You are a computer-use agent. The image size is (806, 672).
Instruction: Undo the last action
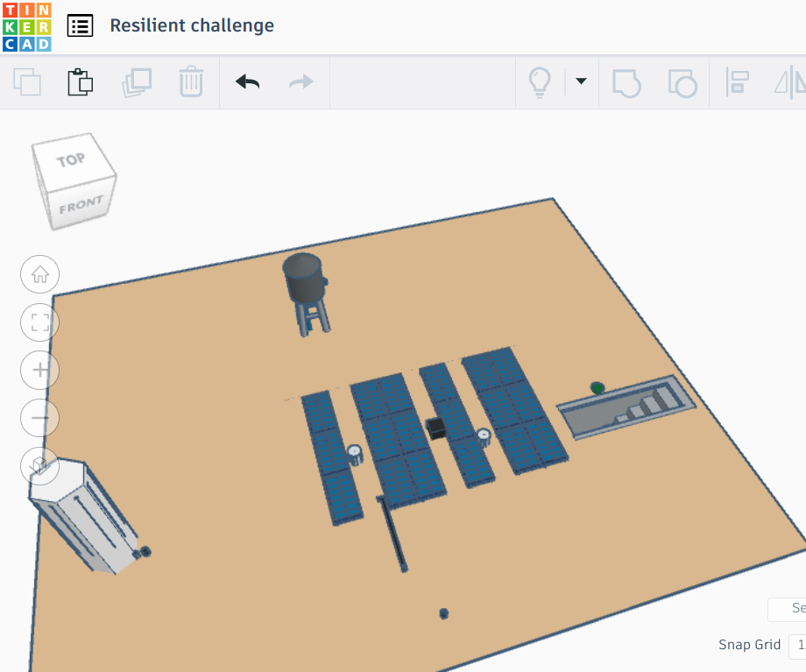pyautogui.click(x=248, y=81)
